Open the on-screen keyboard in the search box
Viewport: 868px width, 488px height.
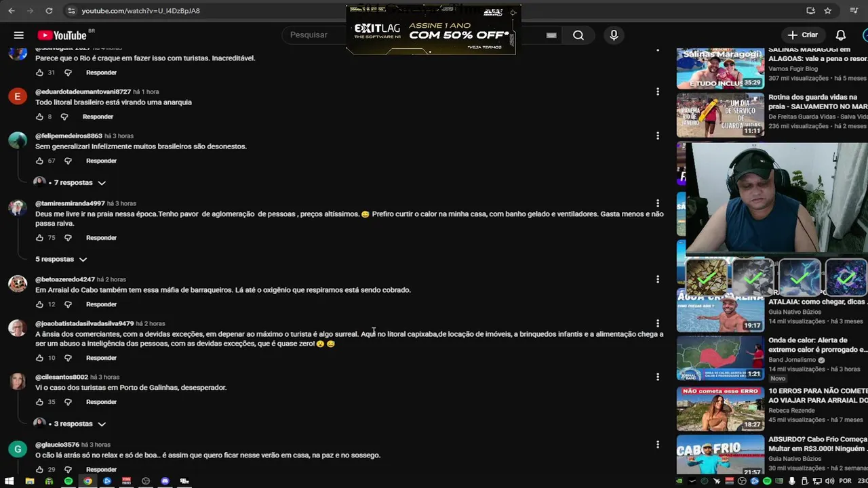551,35
